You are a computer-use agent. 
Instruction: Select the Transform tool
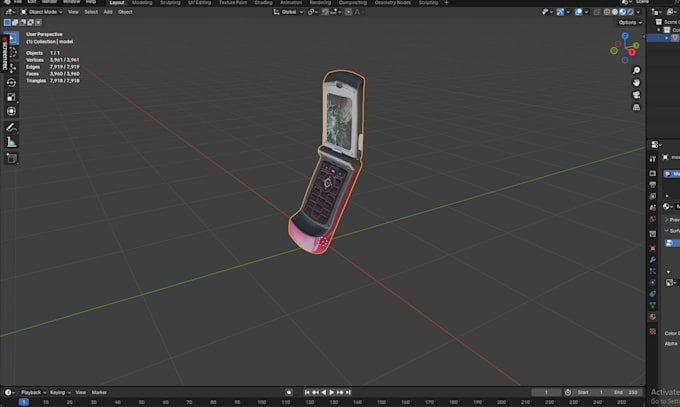click(12, 112)
